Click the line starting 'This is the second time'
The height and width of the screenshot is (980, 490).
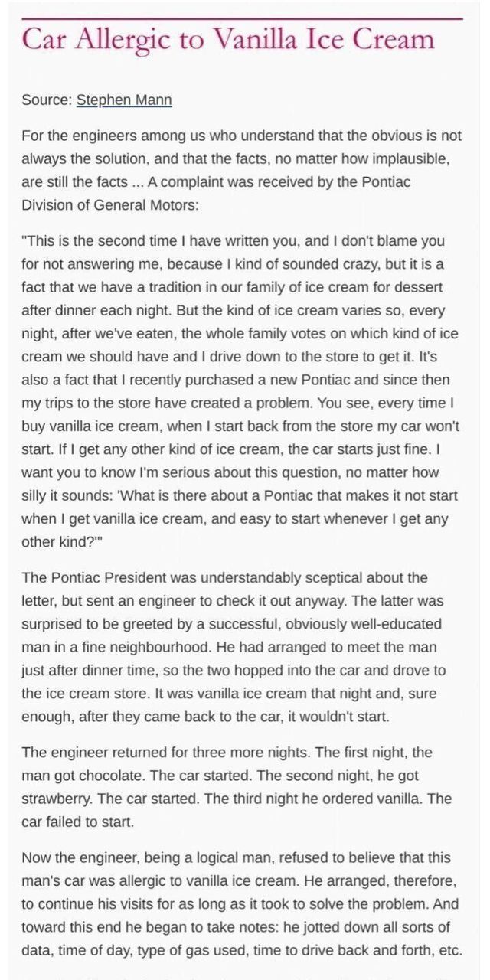point(233,240)
